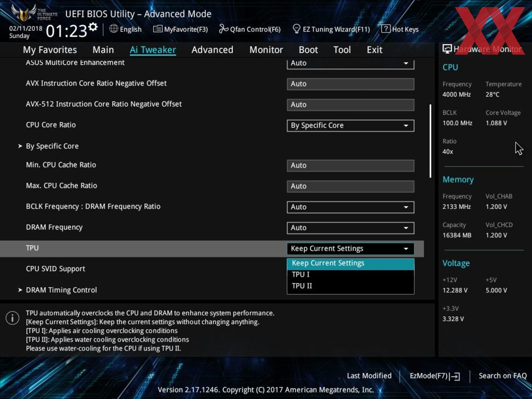Open BCLK Frequency : DRAM Frequency Ratio dropdown
The height and width of the screenshot is (399, 532).
[x=350, y=207]
